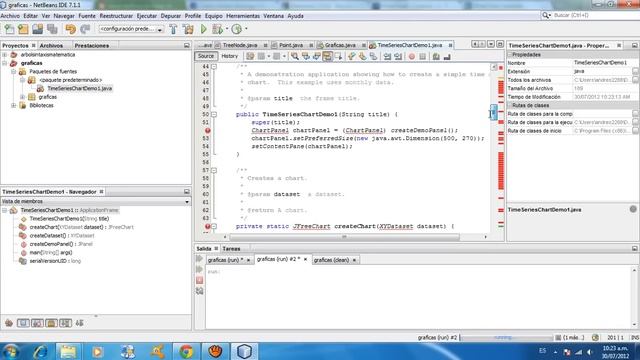Close the graficas (run) #2 output tab
The height and width of the screenshot is (360, 640).
pyautogui.click(x=305, y=259)
